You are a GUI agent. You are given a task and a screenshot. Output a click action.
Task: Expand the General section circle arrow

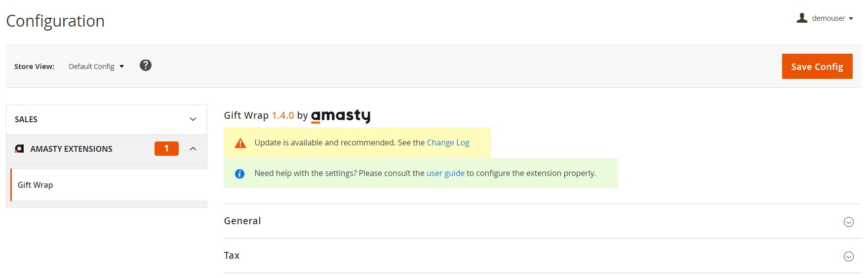(848, 222)
